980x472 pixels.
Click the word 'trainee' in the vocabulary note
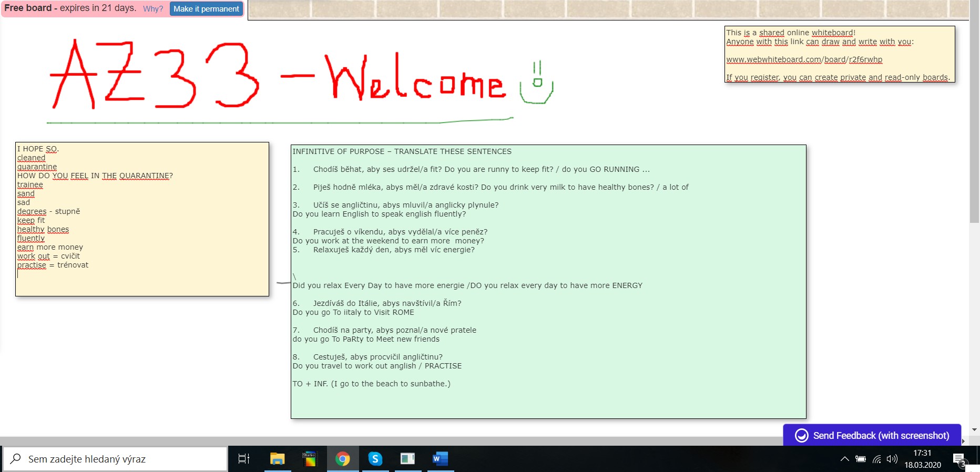click(30, 184)
